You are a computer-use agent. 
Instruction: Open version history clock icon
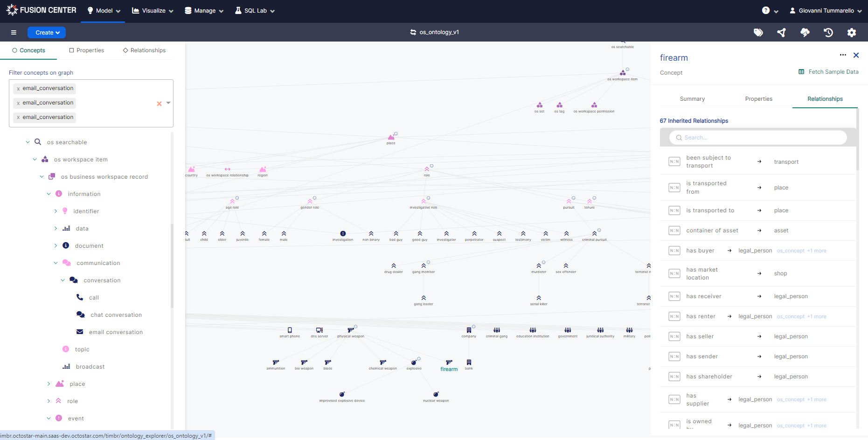828,32
